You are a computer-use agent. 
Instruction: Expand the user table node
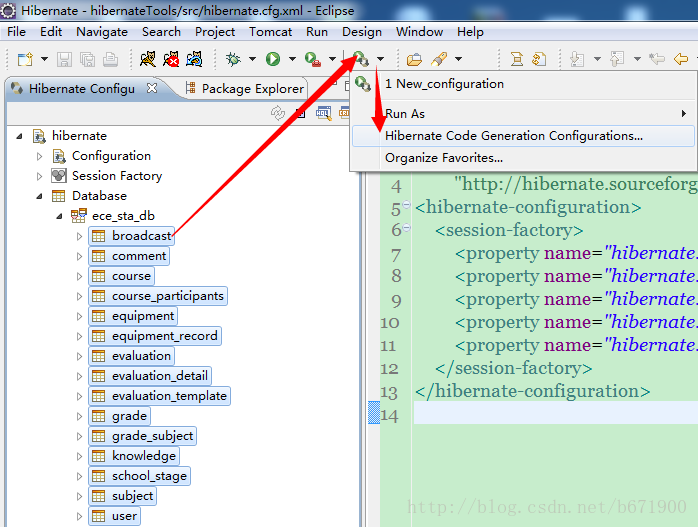[x=79, y=516]
